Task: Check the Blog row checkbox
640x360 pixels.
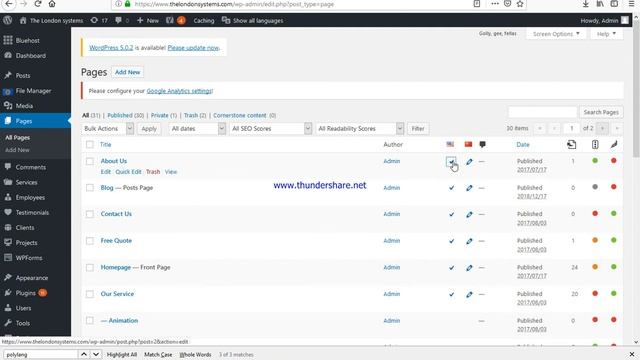Action: coord(90,188)
